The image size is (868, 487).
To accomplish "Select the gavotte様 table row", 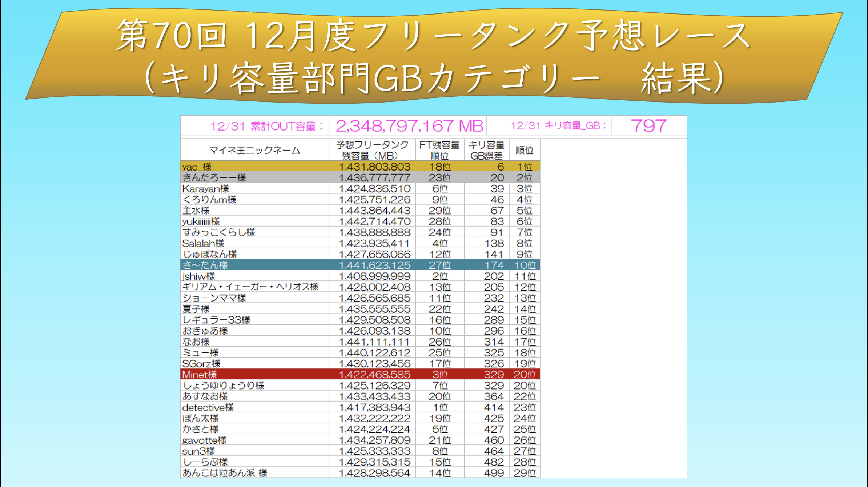I will 360,440.
